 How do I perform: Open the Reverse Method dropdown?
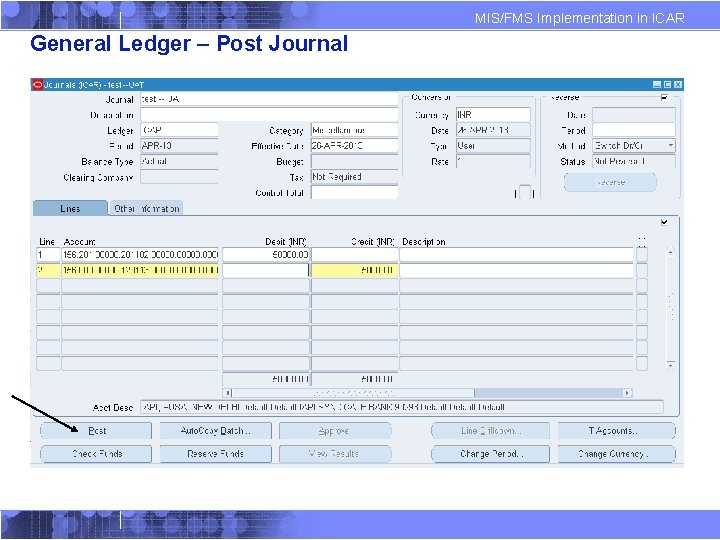coord(671,146)
